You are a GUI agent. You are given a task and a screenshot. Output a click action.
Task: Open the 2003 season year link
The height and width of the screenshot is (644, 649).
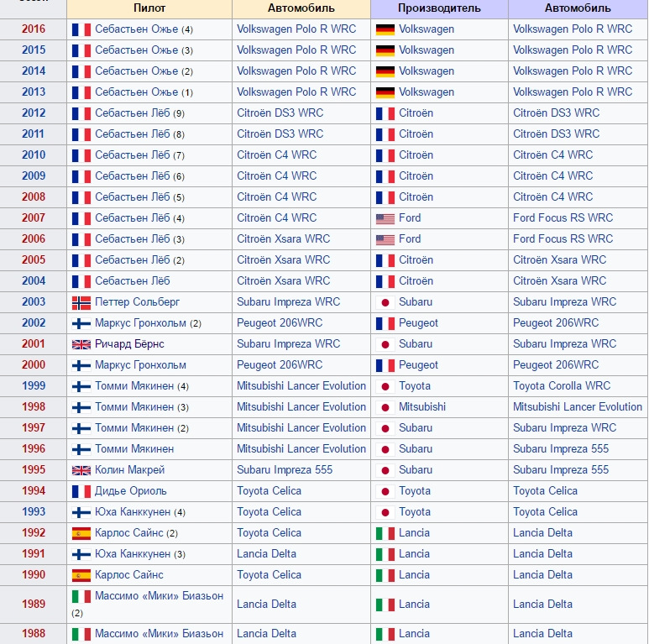(34, 302)
